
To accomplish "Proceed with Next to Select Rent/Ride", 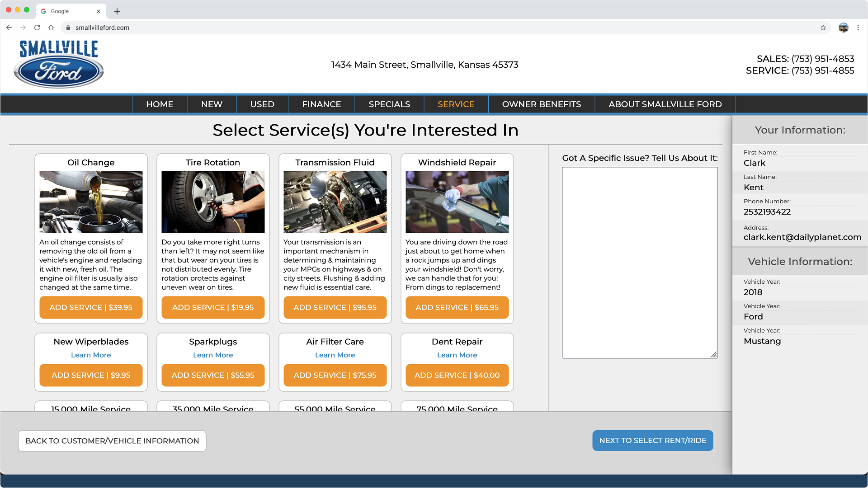I will pos(652,441).
